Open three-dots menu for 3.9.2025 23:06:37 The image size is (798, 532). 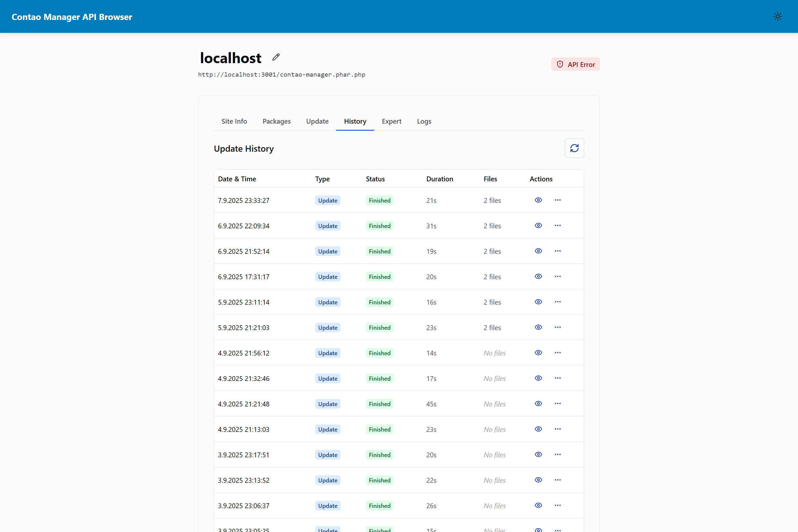(557, 506)
